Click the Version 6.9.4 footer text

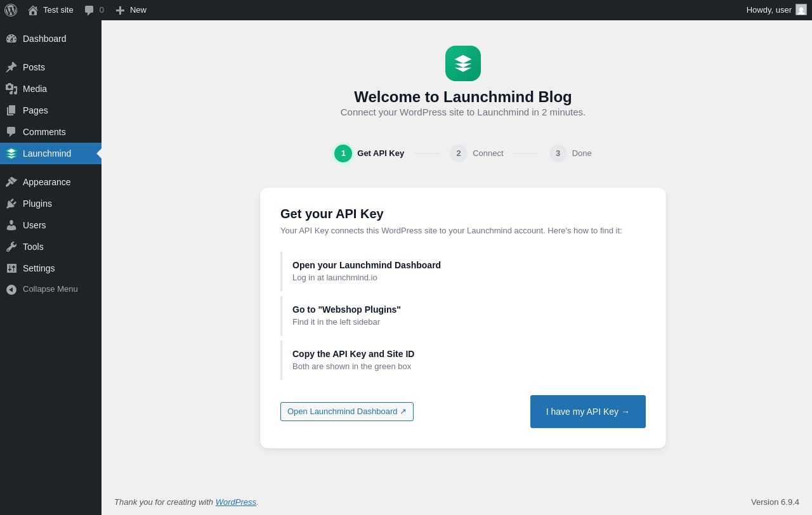(775, 502)
